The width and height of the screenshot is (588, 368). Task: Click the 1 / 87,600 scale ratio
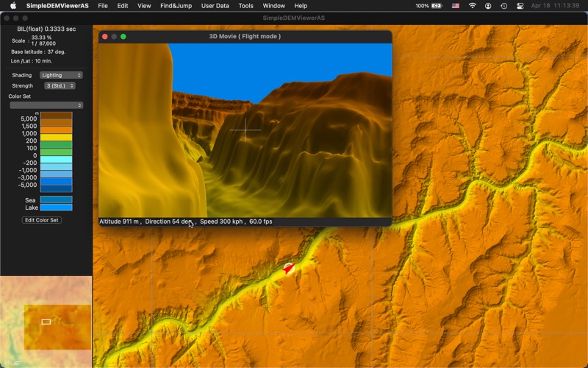43,43
